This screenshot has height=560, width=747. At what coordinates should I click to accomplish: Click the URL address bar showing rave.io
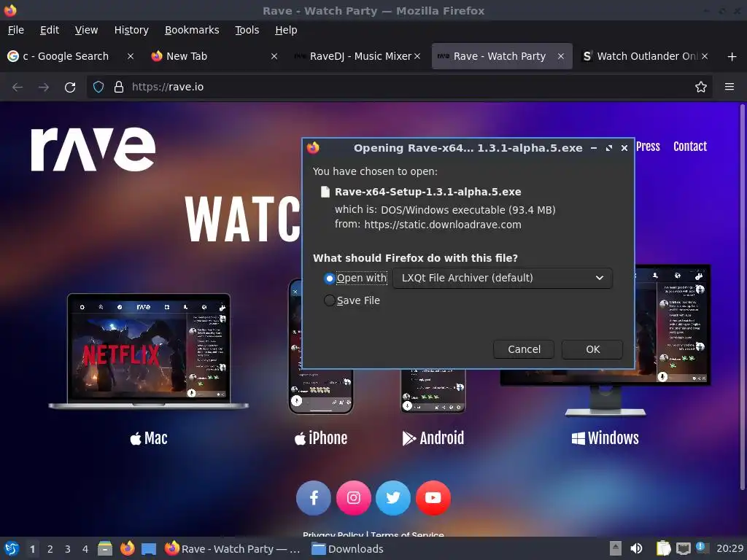point(400,87)
